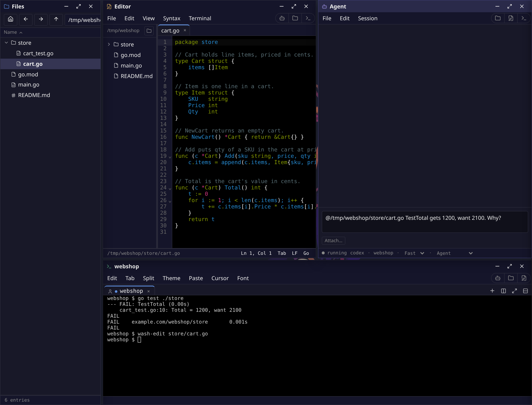
Task: Open files icon in Agent toolbar
Action: [498, 18]
